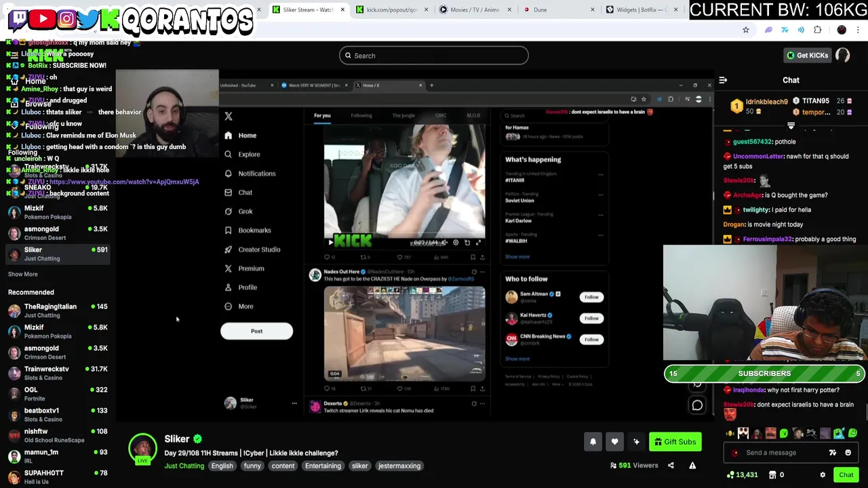Open Mizkif channel under Following list
This screenshot has height=488, width=868.
click(x=58, y=212)
